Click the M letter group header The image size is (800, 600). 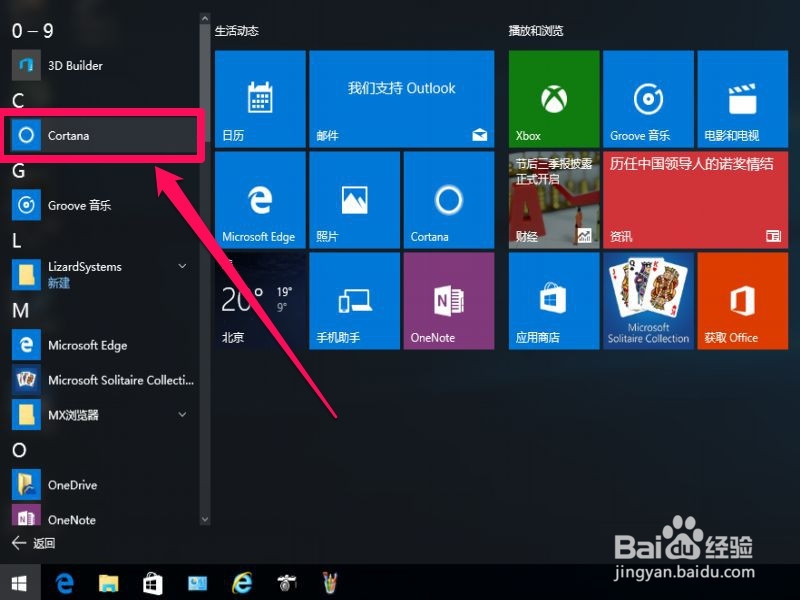pos(20,310)
